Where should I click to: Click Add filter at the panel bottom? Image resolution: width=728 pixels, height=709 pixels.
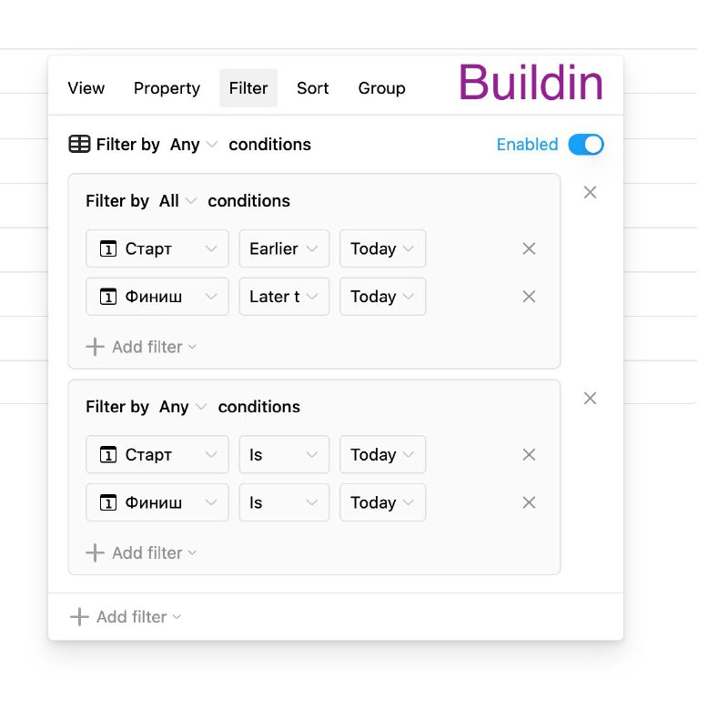coord(126,616)
